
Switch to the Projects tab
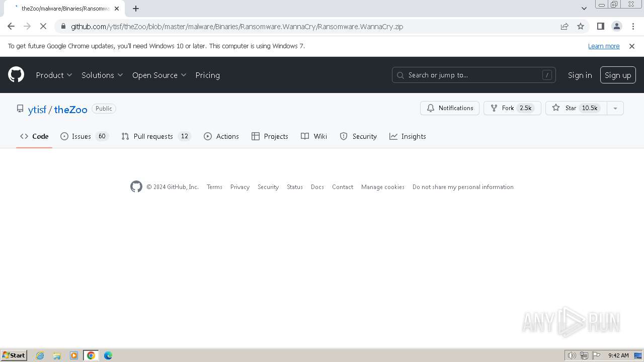[270, 136]
